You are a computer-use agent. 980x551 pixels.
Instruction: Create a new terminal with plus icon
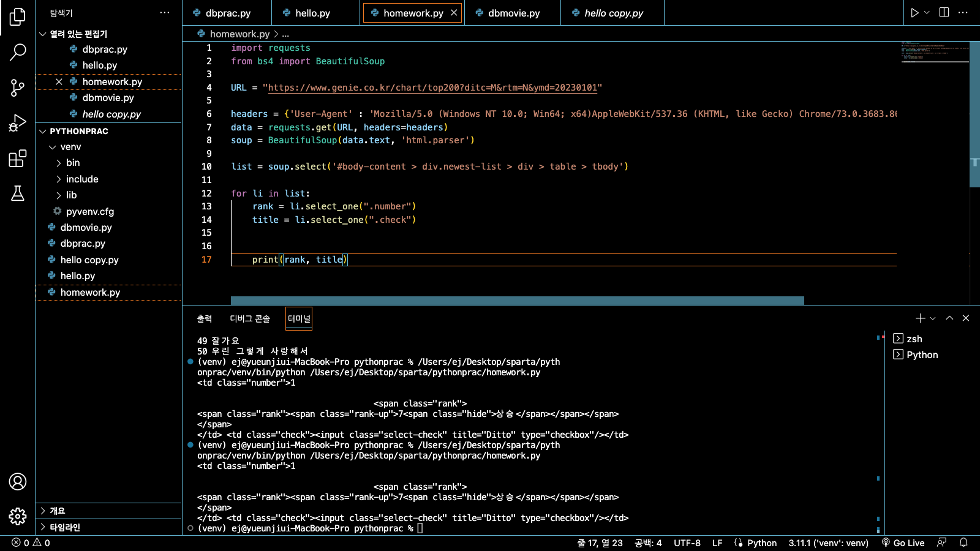pos(921,318)
